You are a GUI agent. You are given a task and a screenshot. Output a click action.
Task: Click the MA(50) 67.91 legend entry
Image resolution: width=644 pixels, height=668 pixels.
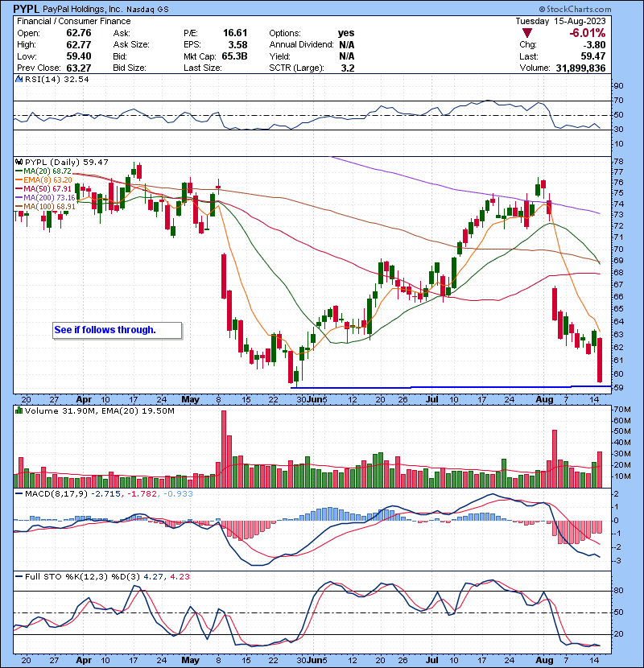pyautogui.click(x=43, y=188)
